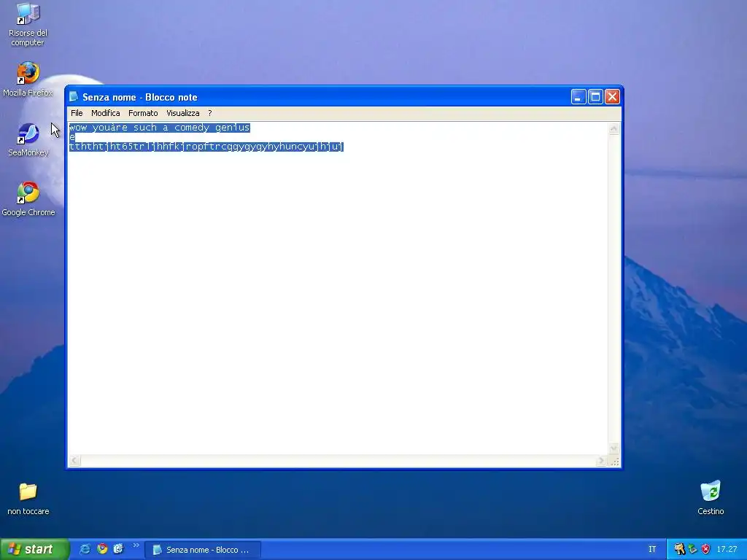This screenshot has height=560, width=747.
Task: Open Risorse del computer desktop icon
Action: [28, 25]
